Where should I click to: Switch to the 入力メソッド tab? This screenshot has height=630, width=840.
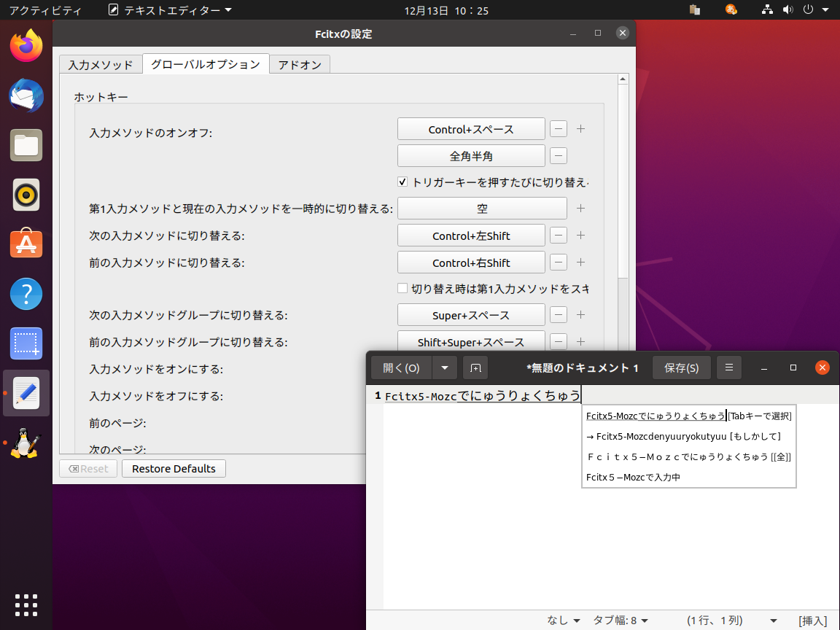click(x=100, y=64)
